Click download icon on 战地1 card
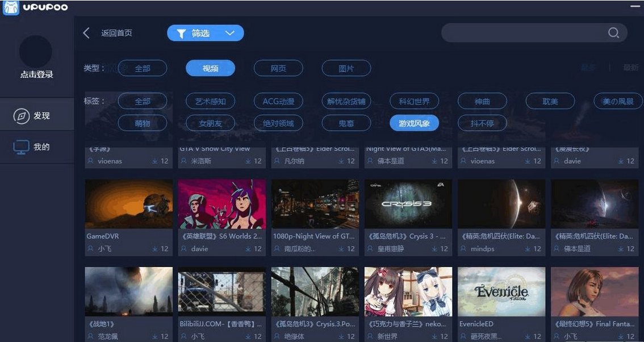 tap(155, 336)
